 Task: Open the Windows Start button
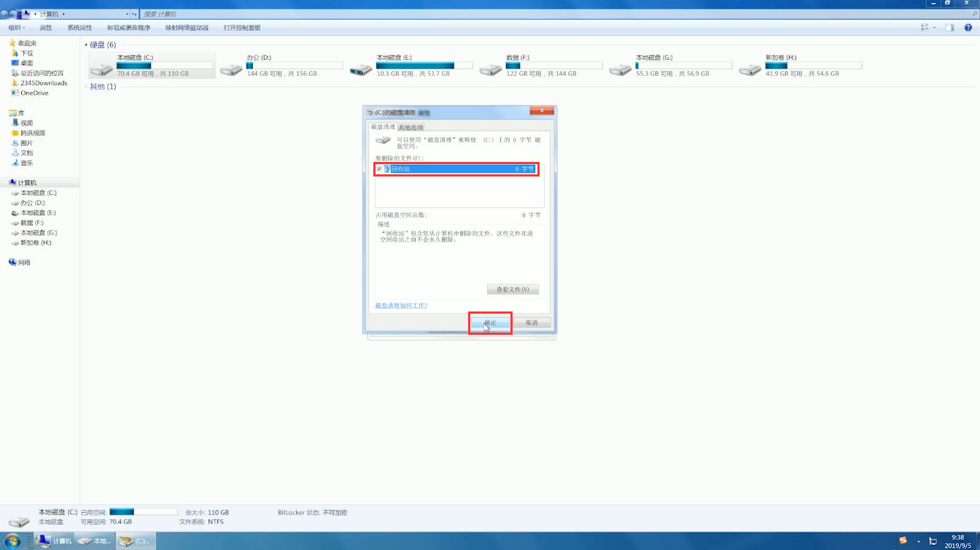pos(12,541)
